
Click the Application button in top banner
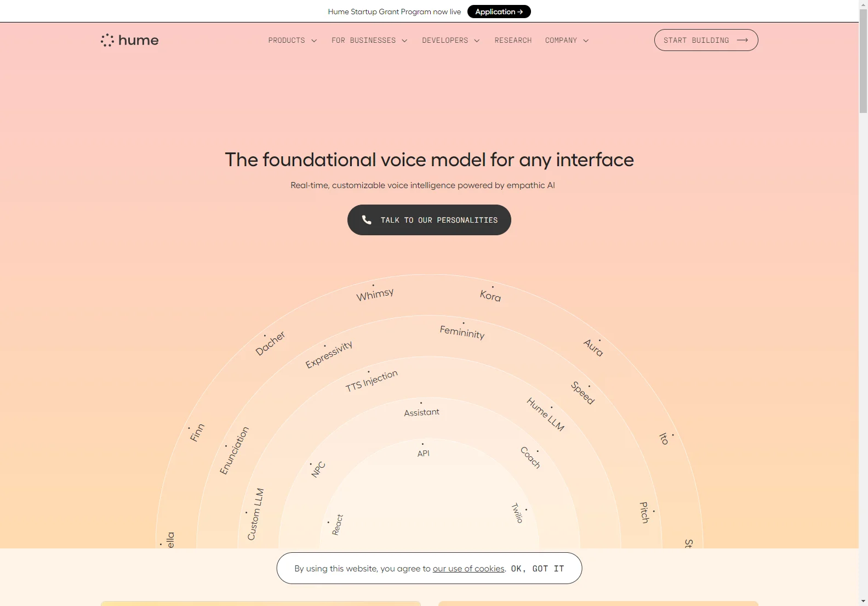click(x=499, y=12)
